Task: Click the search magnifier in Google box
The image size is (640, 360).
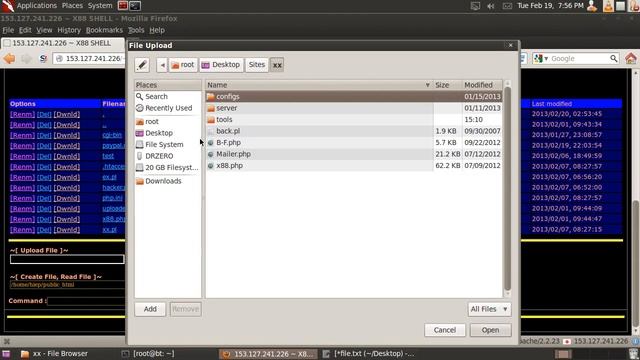Action: 613,59
